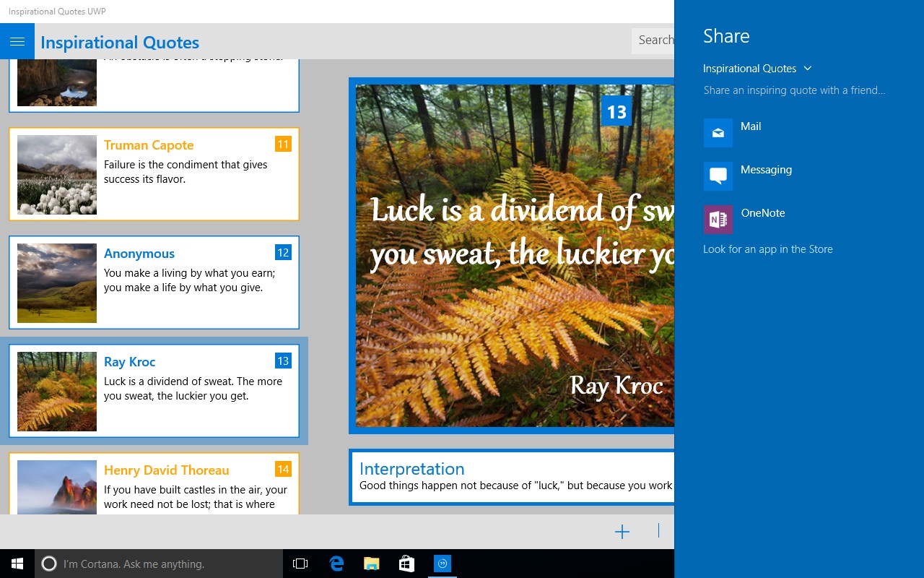This screenshot has height=578, width=924.
Task: Click the Inspirational Quotes icon on the taskbar
Action: [x=441, y=564]
